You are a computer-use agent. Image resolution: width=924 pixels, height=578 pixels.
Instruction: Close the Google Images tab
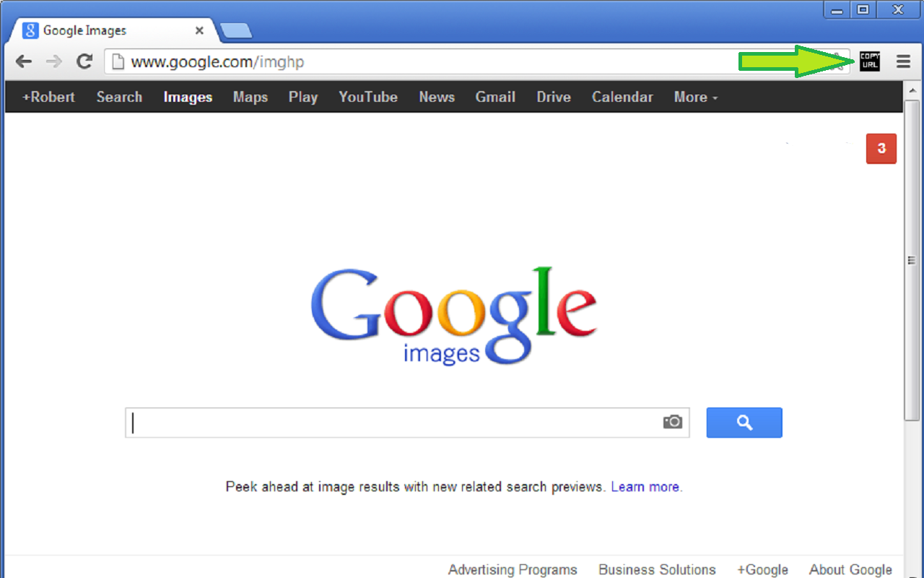(199, 31)
